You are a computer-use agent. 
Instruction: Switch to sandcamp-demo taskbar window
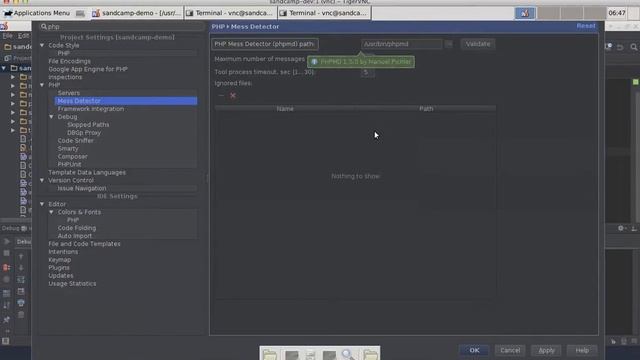pos(137,13)
